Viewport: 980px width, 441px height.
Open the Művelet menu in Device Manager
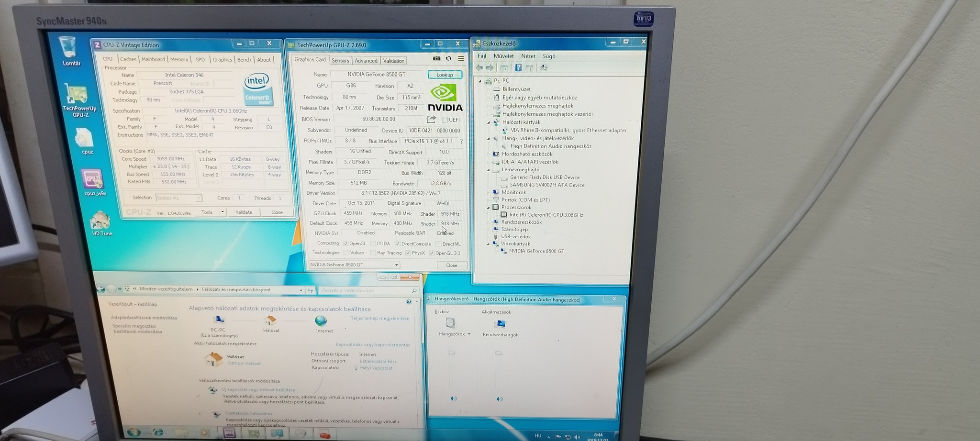503,56
